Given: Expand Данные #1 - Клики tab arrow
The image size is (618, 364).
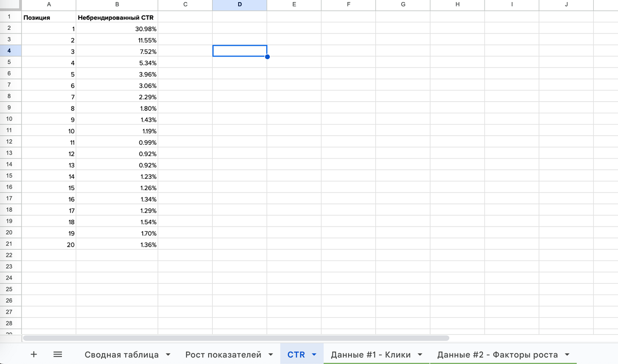Looking at the screenshot, I should (x=420, y=355).
